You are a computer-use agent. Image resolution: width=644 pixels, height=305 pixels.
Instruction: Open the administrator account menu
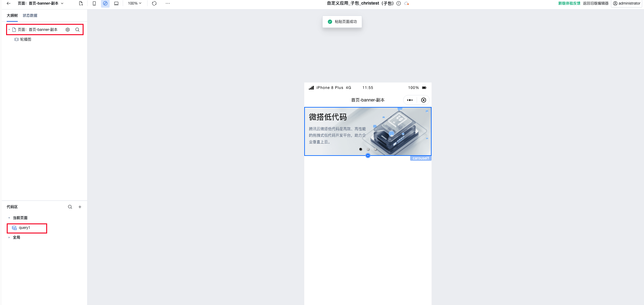pyautogui.click(x=627, y=3)
